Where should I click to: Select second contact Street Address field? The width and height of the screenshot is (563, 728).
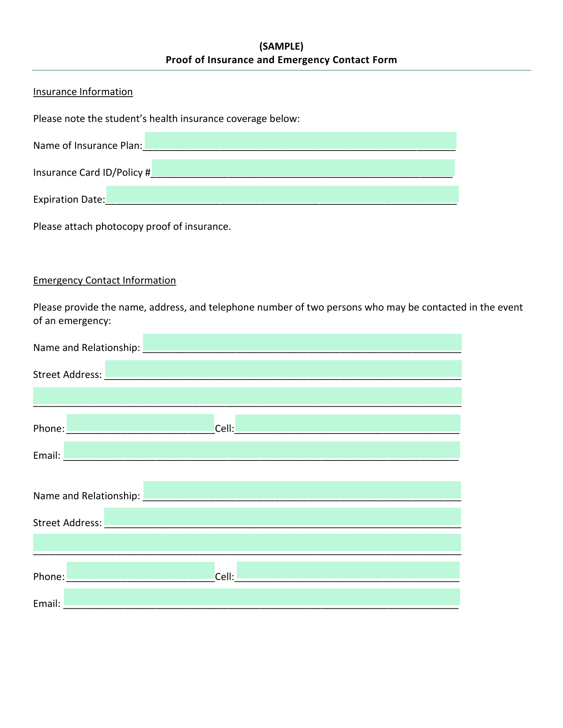coord(283,516)
